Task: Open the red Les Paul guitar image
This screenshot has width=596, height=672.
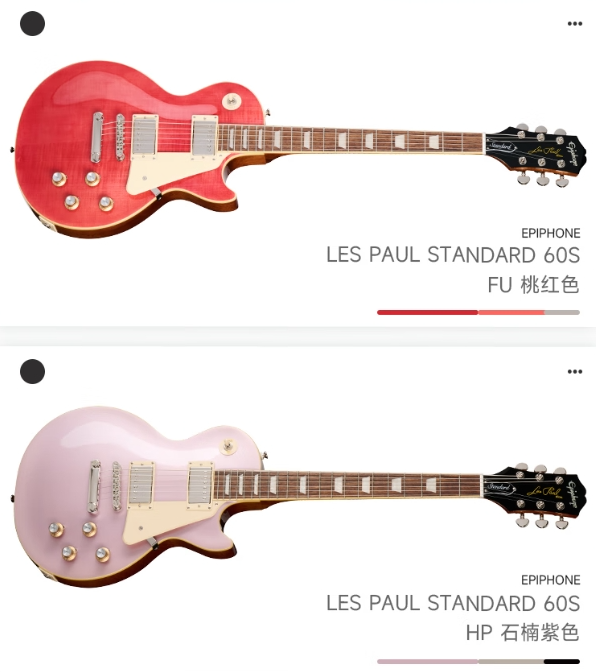Action: pyautogui.click(x=298, y=149)
